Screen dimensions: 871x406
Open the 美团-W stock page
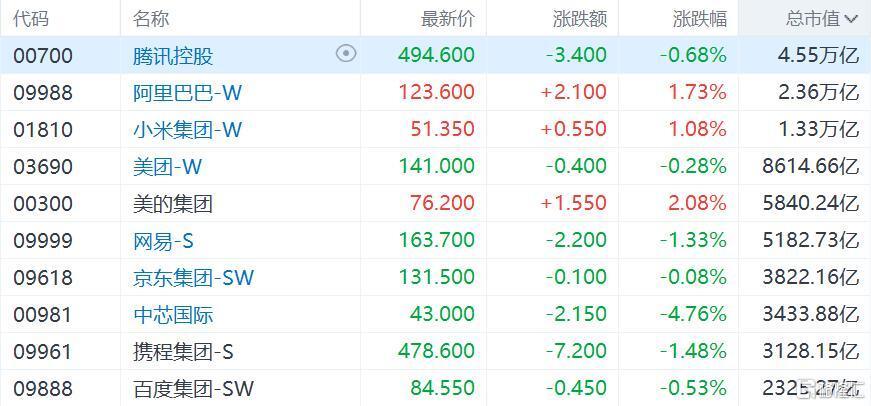point(167,166)
